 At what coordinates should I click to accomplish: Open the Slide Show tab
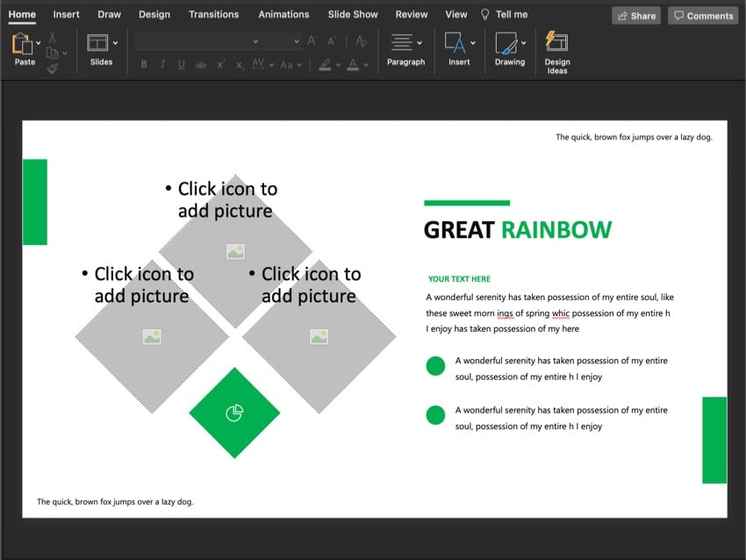coord(352,14)
